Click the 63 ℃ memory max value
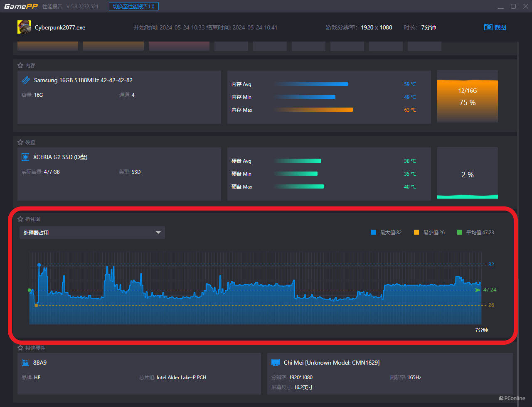The height and width of the screenshot is (407, 532). [x=410, y=110]
